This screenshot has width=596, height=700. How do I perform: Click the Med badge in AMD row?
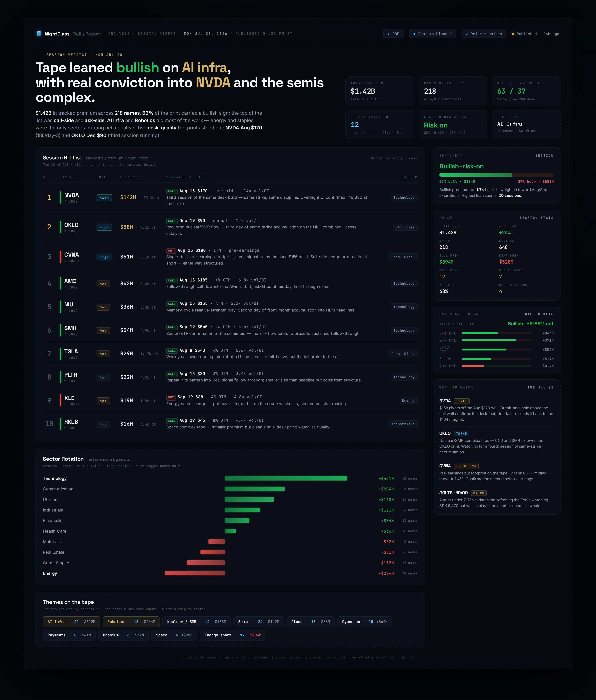[x=103, y=284]
